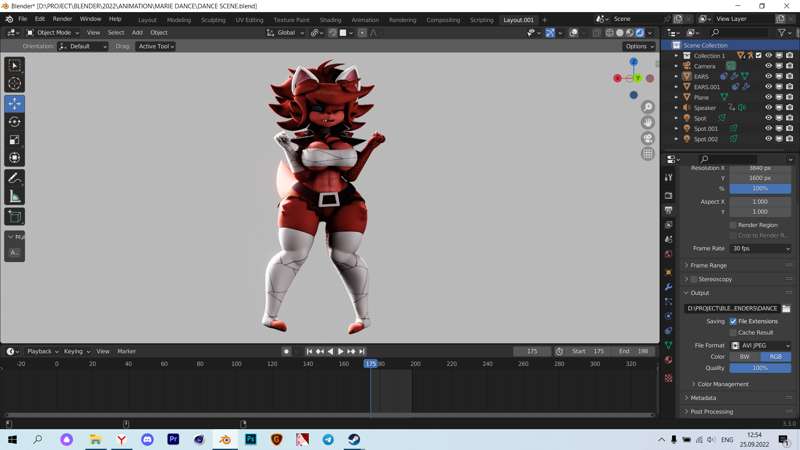
Task: Open the Render menu
Action: click(62, 19)
